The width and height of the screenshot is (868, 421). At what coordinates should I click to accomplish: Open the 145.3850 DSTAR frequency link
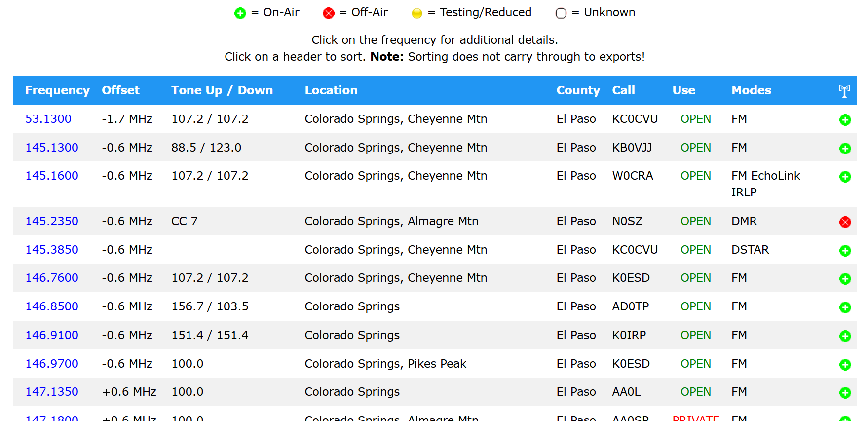52,250
